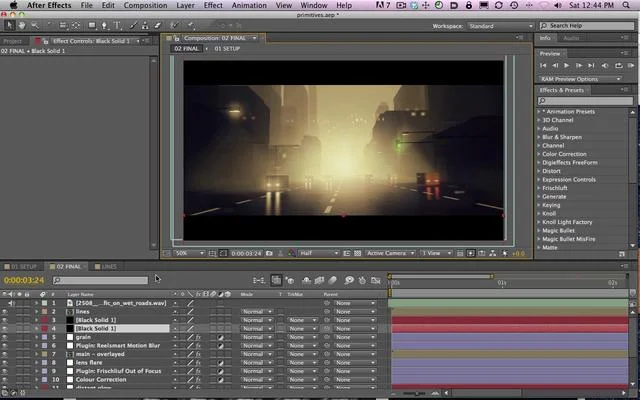Viewport: 640px width, 400px height.
Task: Toggle Brainstorm button in timeline
Action: (349, 280)
